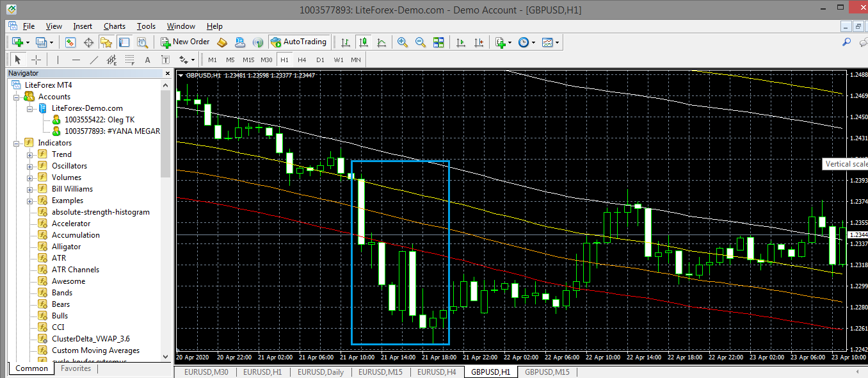Zoom out on the chart

click(420, 42)
